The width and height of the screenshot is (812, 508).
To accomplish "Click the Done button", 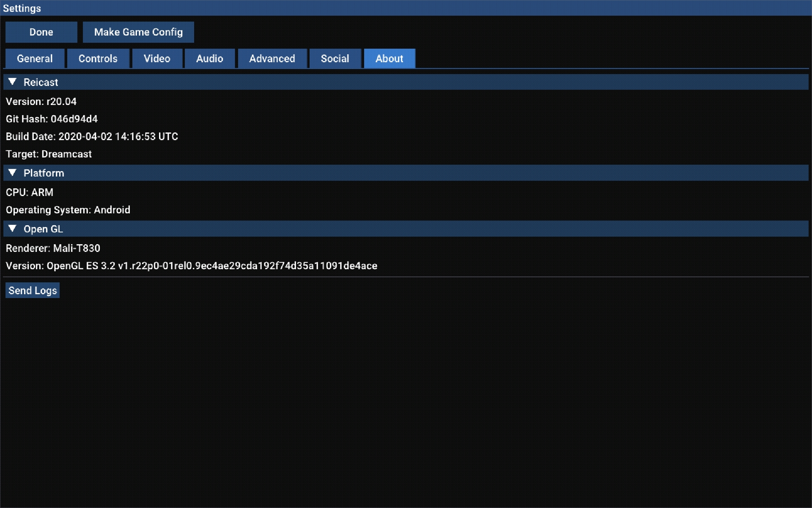I will (41, 32).
